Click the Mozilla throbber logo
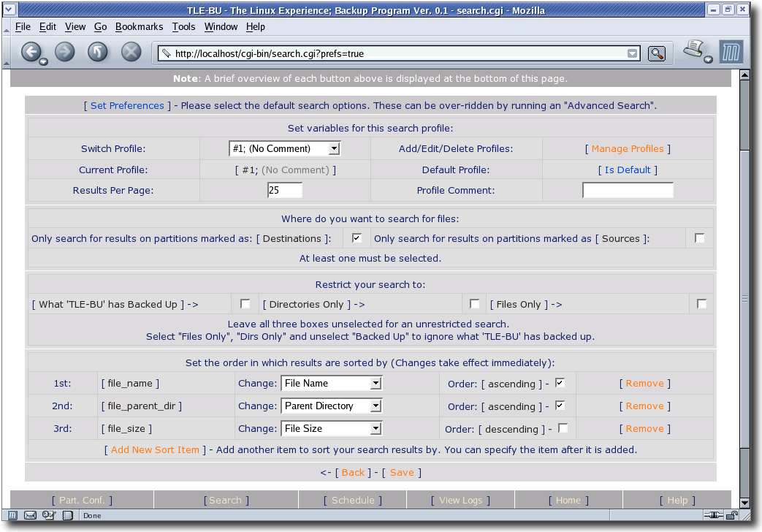 click(731, 52)
